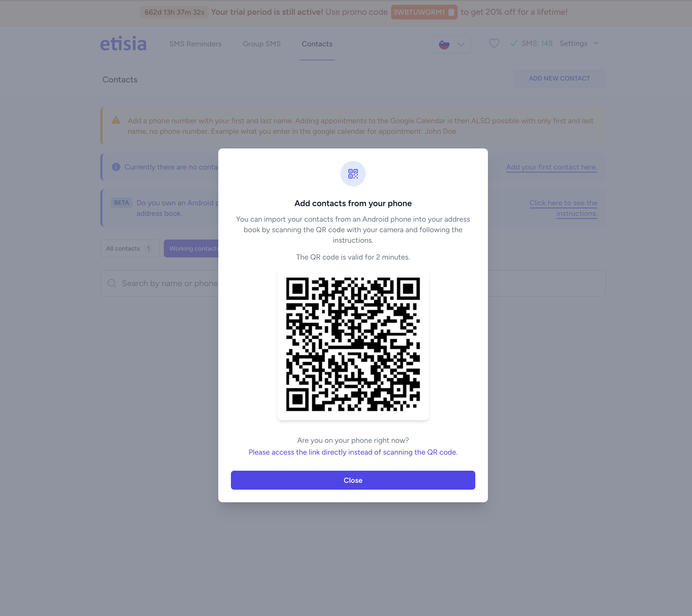This screenshot has width=692, height=616.
Task: Click the blue info circle icon
Action: (x=116, y=167)
